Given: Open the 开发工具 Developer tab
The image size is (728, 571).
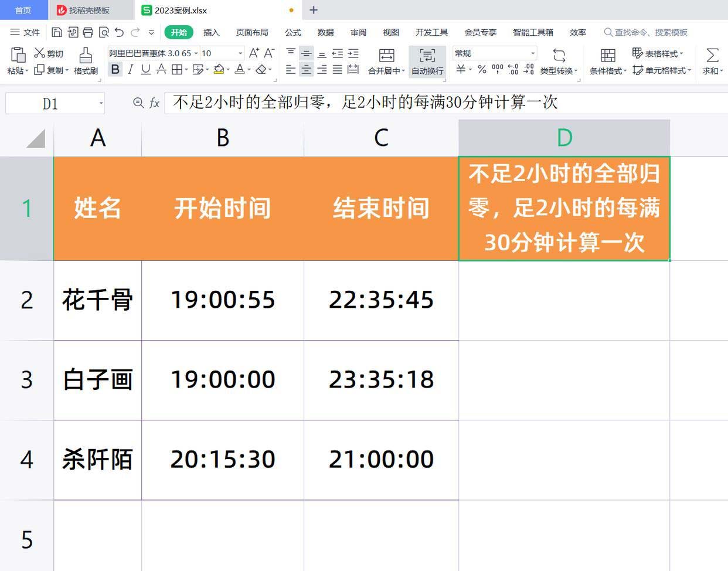Looking at the screenshot, I should point(431,32).
